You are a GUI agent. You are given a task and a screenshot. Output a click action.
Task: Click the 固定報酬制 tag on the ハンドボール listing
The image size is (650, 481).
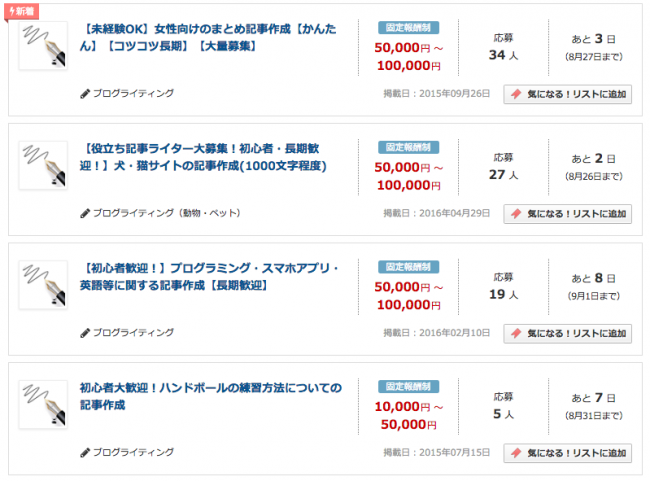point(409,386)
